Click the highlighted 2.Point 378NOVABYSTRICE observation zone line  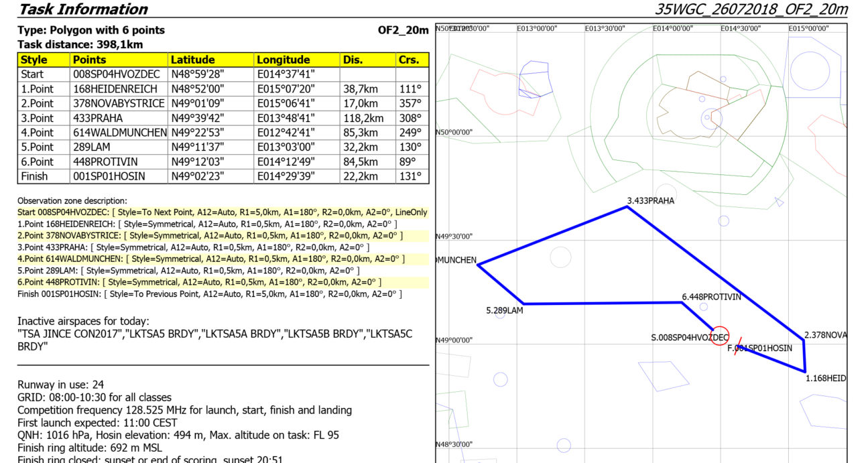point(207,235)
